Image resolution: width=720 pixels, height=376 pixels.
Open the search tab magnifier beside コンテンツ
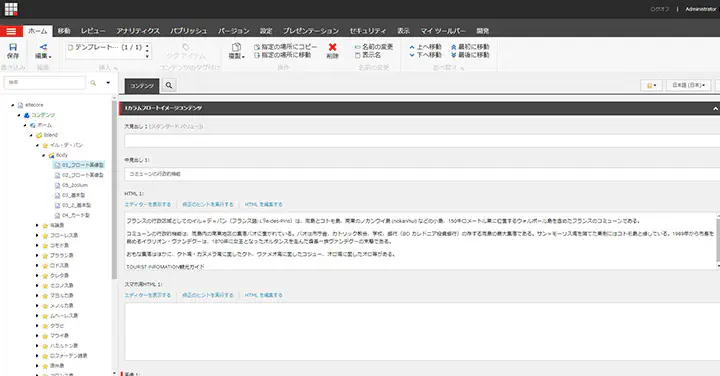pyautogui.click(x=169, y=85)
